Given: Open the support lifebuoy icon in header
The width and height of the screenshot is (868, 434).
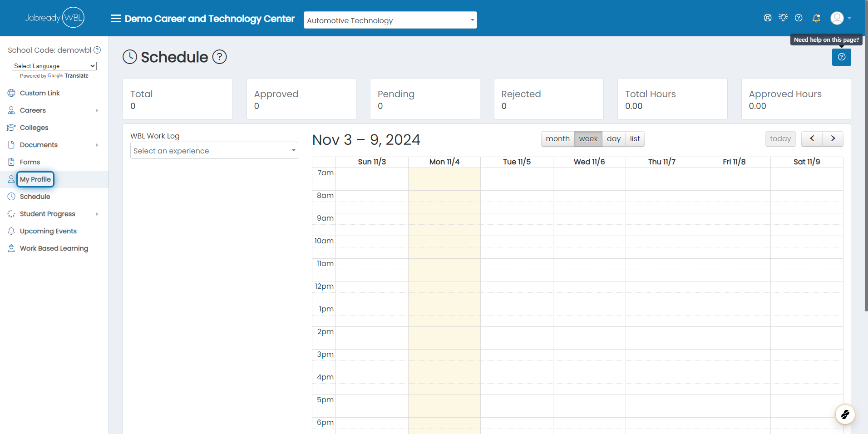Looking at the screenshot, I should [768, 18].
